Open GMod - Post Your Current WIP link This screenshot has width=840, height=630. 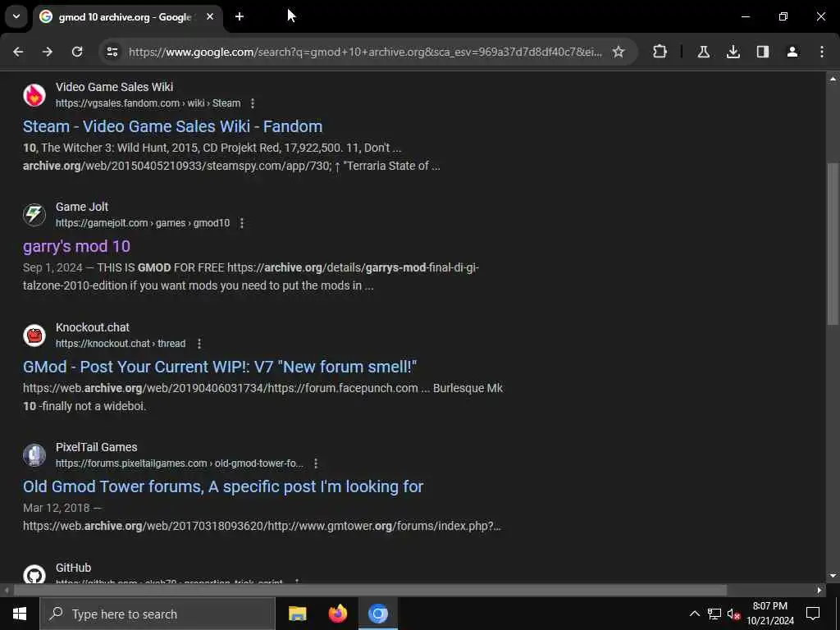pos(220,367)
